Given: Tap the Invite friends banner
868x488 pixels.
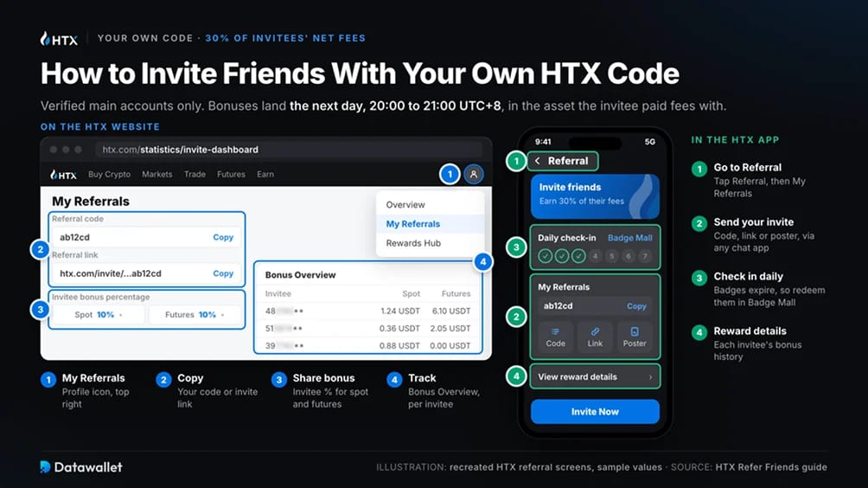Looking at the screenshot, I should click(x=595, y=196).
